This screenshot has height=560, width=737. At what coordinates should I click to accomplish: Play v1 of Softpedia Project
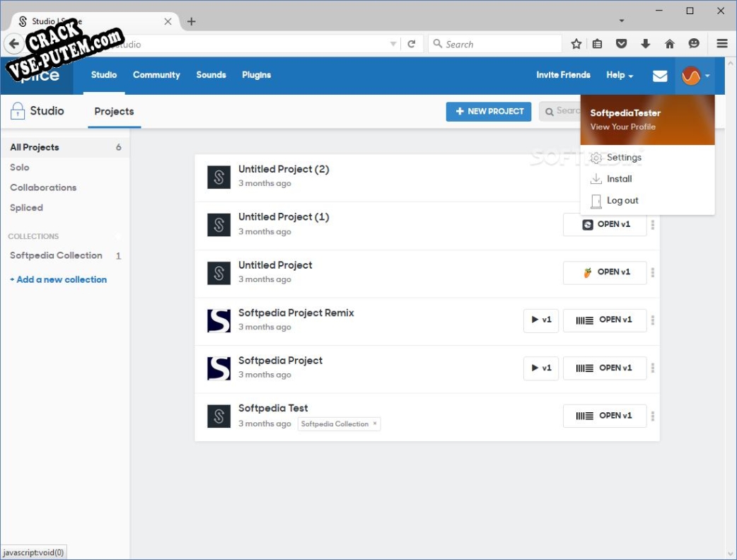pyautogui.click(x=540, y=368)
